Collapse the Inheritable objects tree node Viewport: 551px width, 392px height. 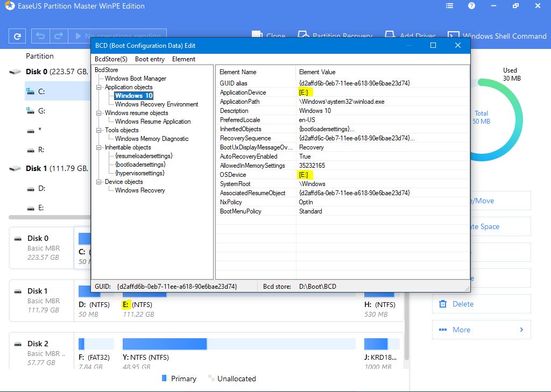pyautogui.click(x=100, y=147)
